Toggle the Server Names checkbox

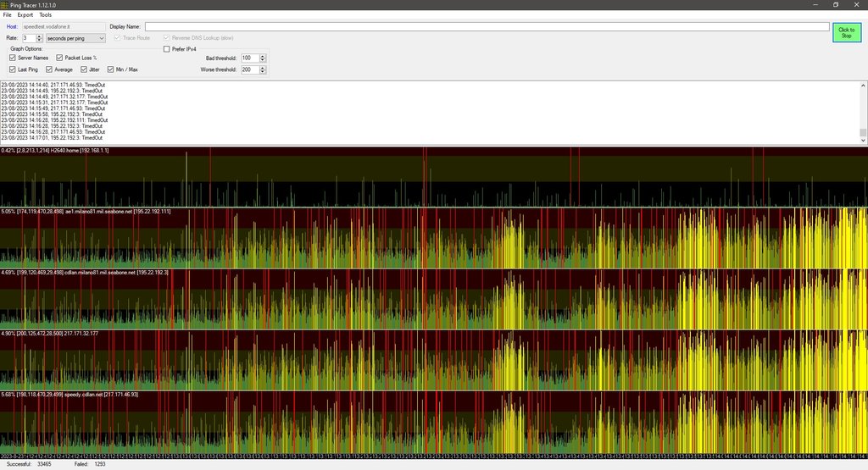tap(13, 58)
